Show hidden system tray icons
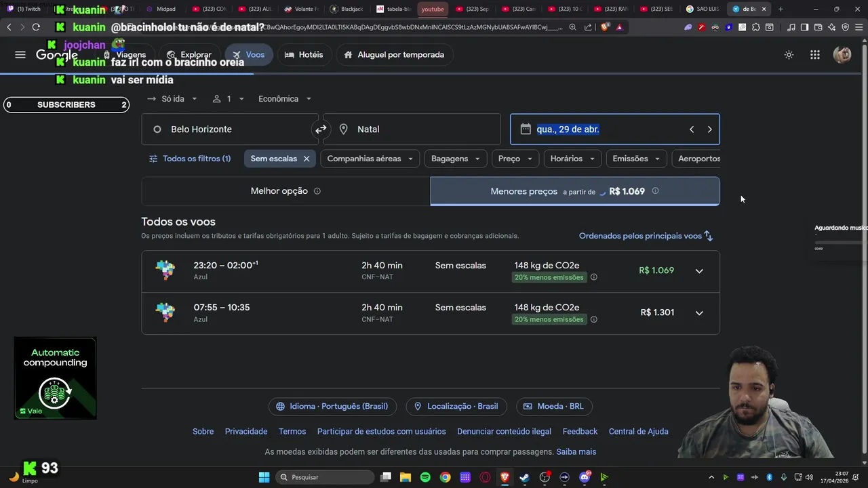The height and width of the screenshot is (488, 868). click(x=711, y=477)
